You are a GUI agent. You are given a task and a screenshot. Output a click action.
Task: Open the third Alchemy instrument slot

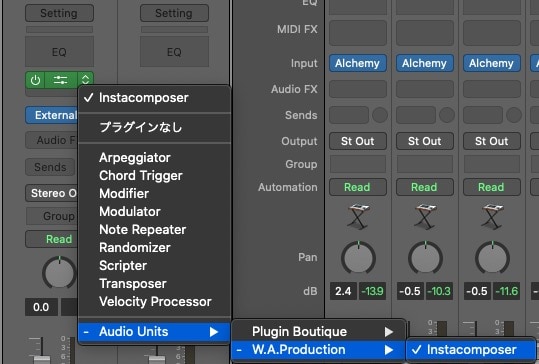[492, 63]
